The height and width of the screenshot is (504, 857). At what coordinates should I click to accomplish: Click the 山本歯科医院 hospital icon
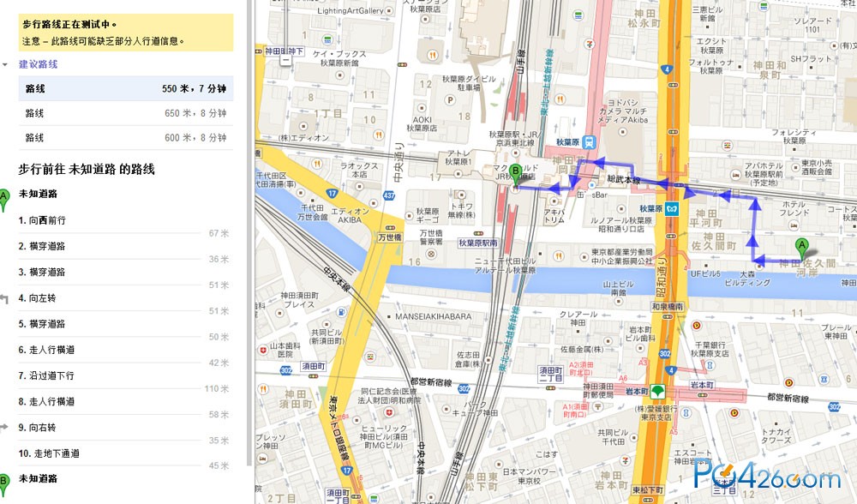[263, 350]
